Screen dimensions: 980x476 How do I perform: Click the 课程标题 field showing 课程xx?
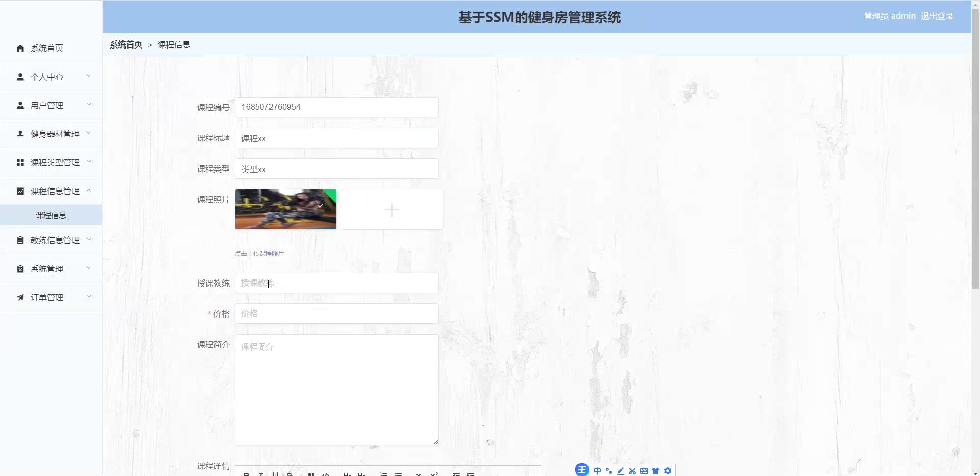[x=337, y=138]
